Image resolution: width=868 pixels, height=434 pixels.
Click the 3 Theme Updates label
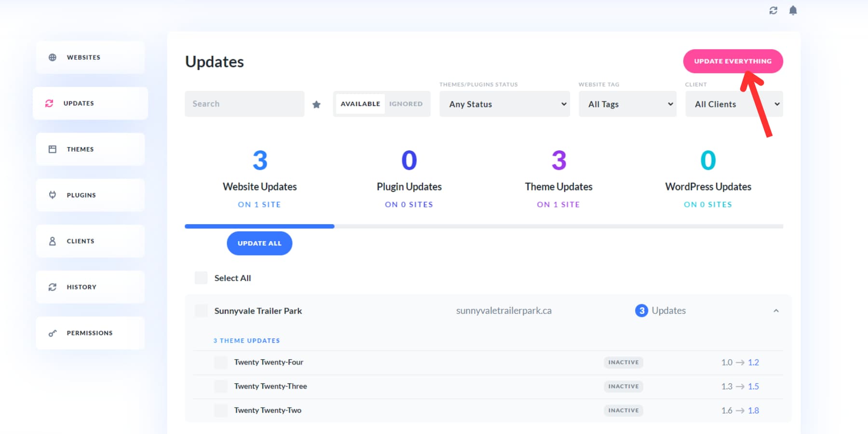point(246,340)
